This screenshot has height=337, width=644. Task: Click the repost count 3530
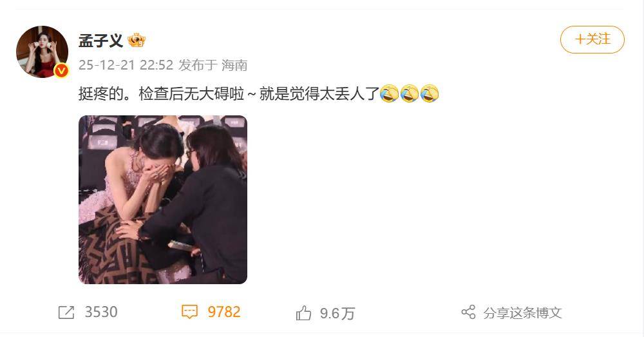pos(101,313)
